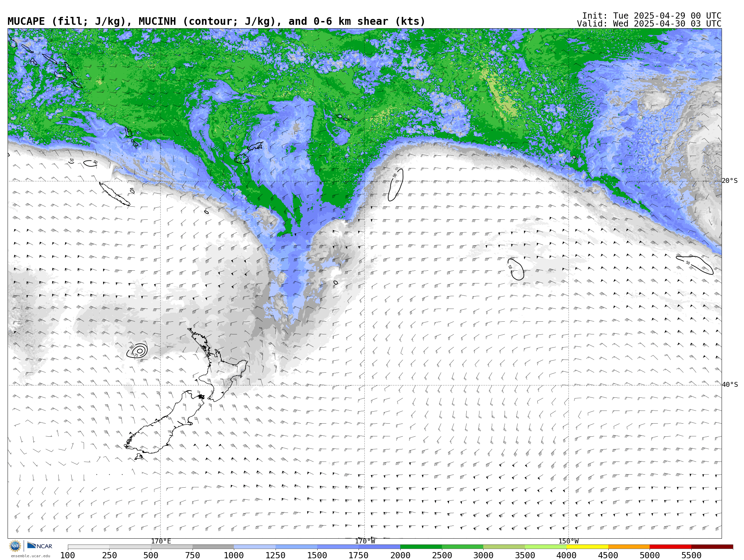
Task: Pick the 3000–3500 olive green colorbar swatch
Action: [x=504, y=547]
